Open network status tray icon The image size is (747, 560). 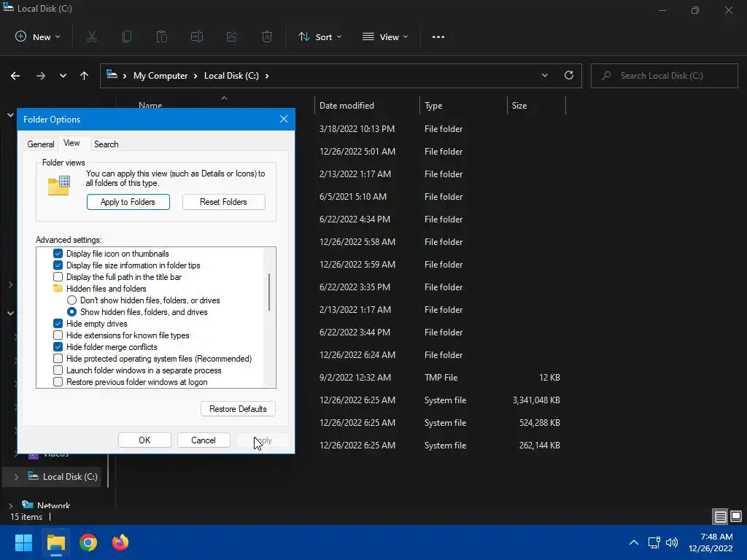pyautogui.click(x=654, y=542)
